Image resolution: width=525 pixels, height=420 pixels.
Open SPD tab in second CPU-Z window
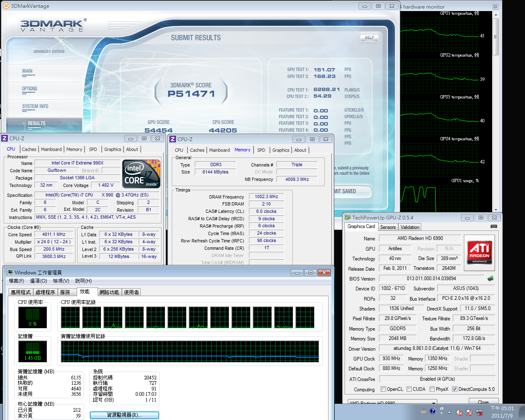pos(261,150)
